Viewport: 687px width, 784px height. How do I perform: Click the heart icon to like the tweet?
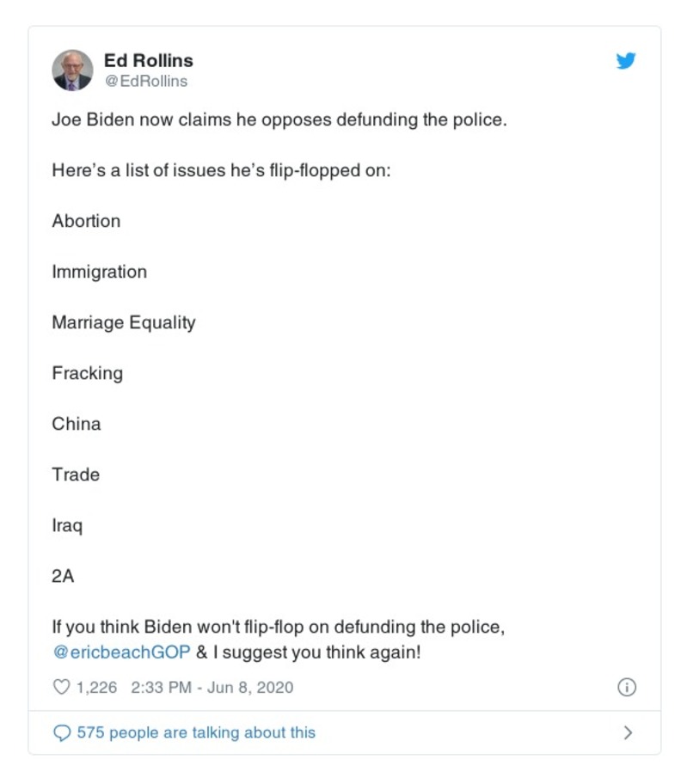[61, 687]
